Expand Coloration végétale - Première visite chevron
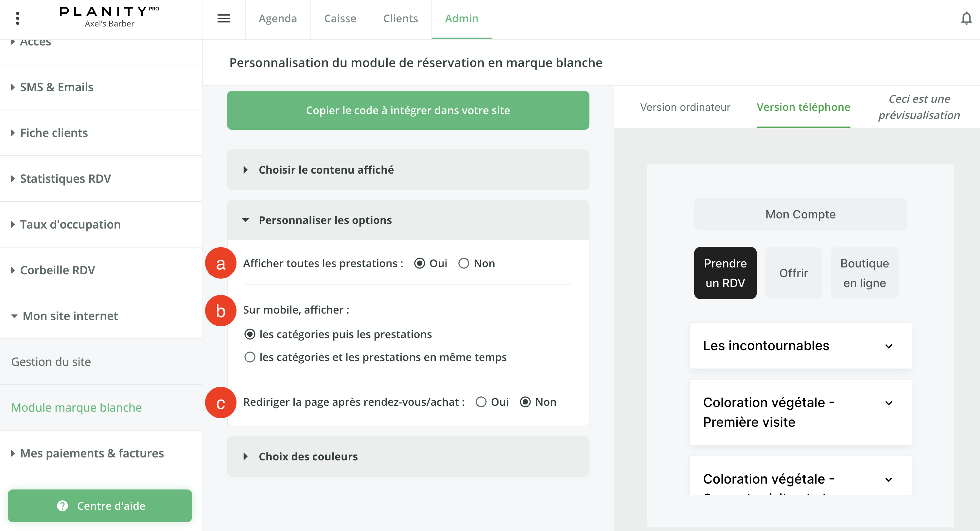The height and width of the screenshot is (531, 980). pyautogui.click(x=888, y=403)
